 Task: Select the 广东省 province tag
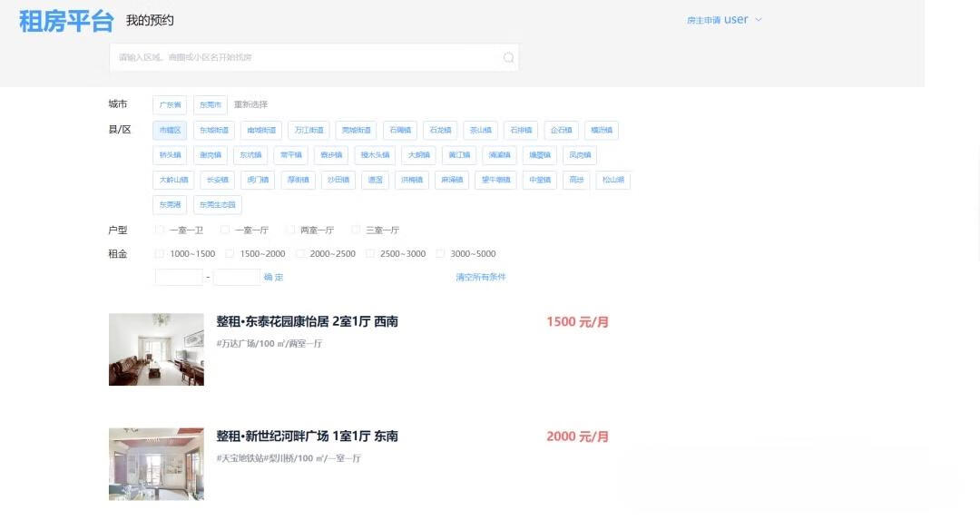[170, 104]
